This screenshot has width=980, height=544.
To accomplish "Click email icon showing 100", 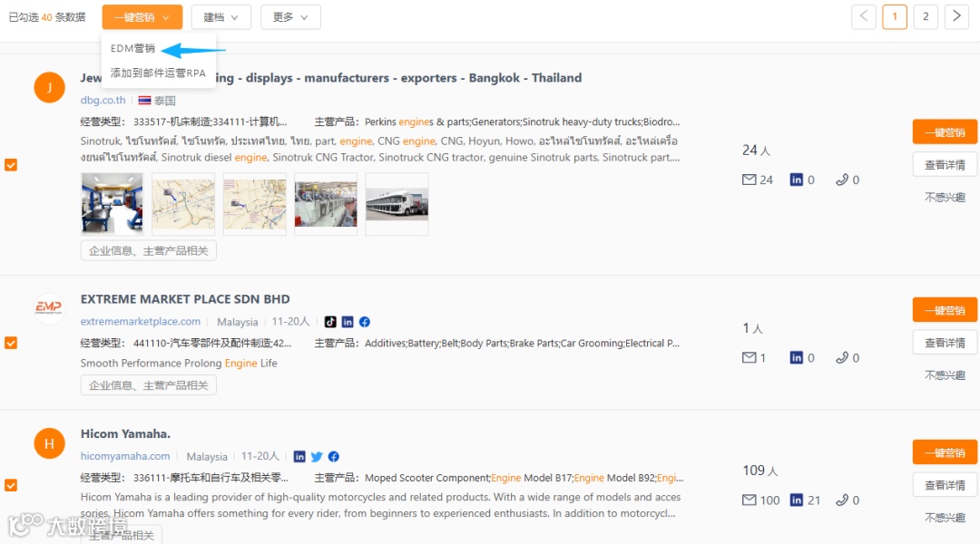I will (749, 500).
